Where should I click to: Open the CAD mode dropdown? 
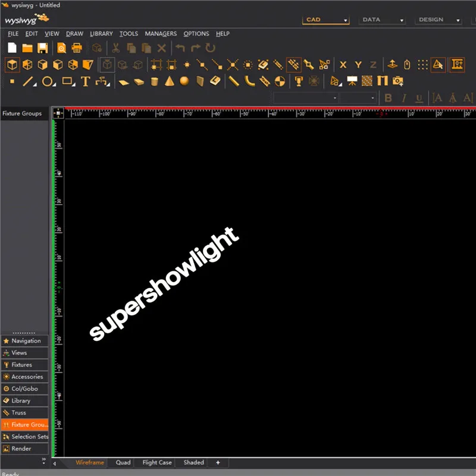point(325,20)
